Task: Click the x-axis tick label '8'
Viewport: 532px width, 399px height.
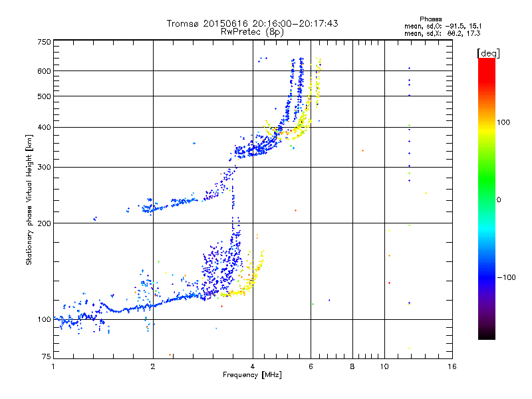Action: click(352, 366)
